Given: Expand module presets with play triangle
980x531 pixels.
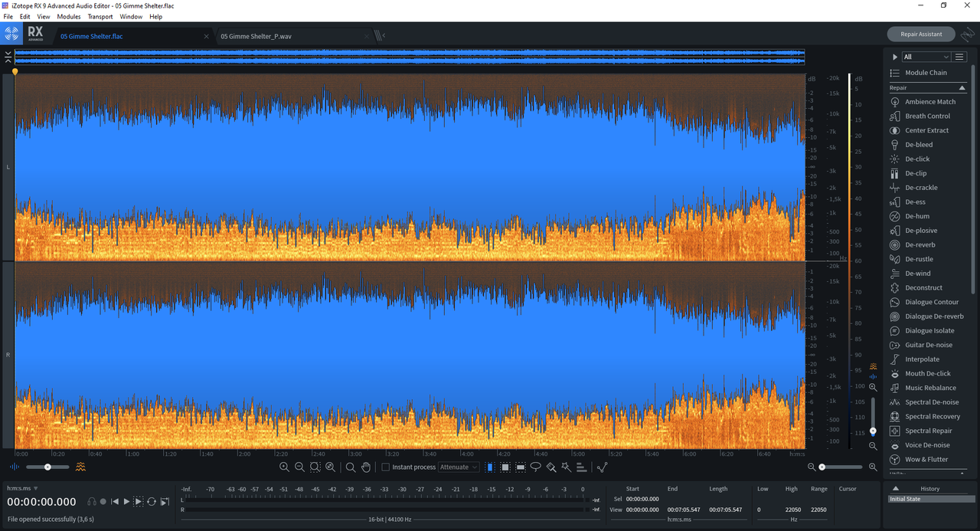Looking at the screenshot, I should pos(894,57).
